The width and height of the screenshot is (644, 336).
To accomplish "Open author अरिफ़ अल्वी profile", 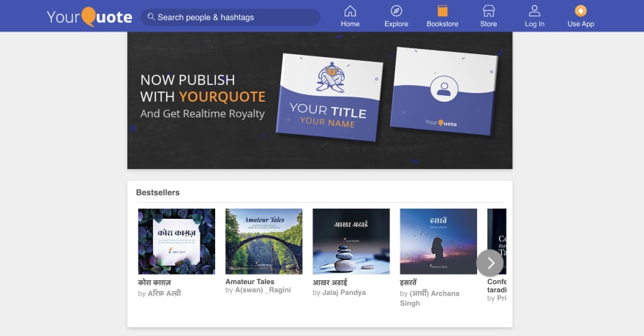I will coord(164,294).
